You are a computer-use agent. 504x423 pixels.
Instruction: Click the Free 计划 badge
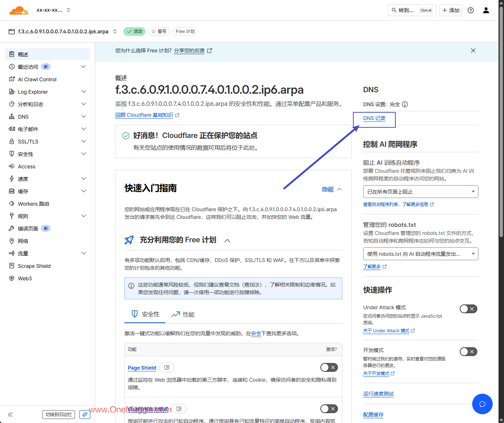pyautogui.click(x=185, y=31)
